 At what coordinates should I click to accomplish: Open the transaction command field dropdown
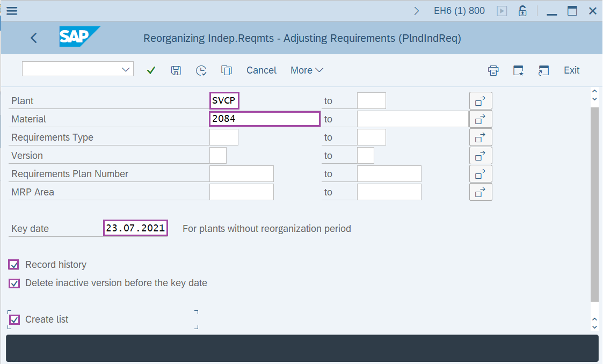point(126,69)
